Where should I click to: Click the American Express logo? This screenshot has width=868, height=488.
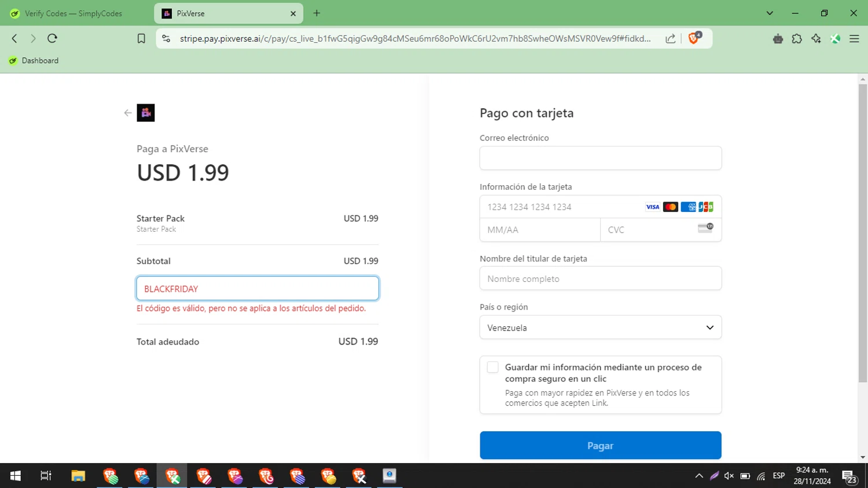pyautogui.click(x=689, y=207)
